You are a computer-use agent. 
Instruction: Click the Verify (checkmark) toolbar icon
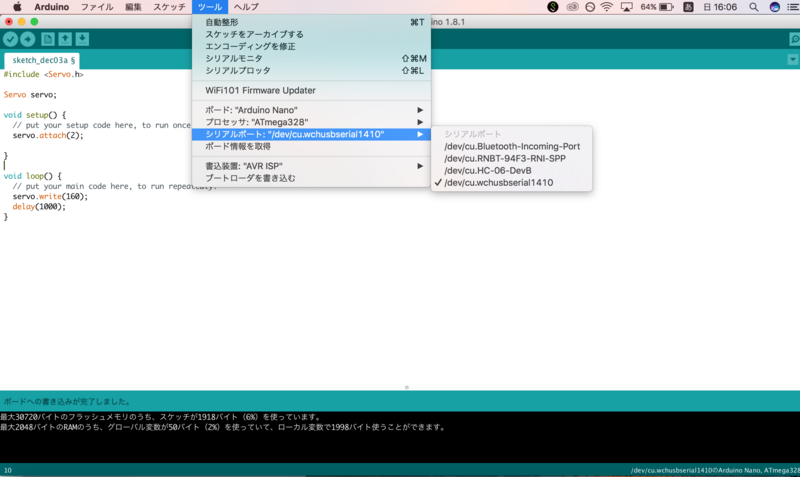pyautogui.click(x=10, y=39)
